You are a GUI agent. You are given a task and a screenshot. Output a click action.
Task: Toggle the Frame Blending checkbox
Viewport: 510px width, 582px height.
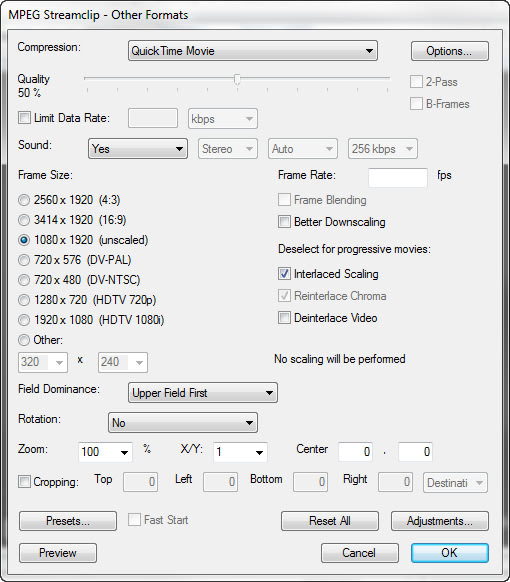pyautogui.click(x=284, y=200)
